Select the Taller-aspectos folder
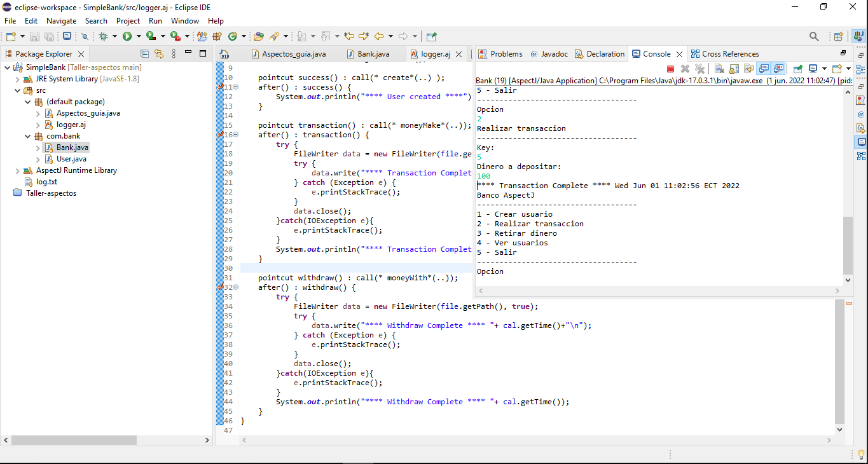 [51, 193]
